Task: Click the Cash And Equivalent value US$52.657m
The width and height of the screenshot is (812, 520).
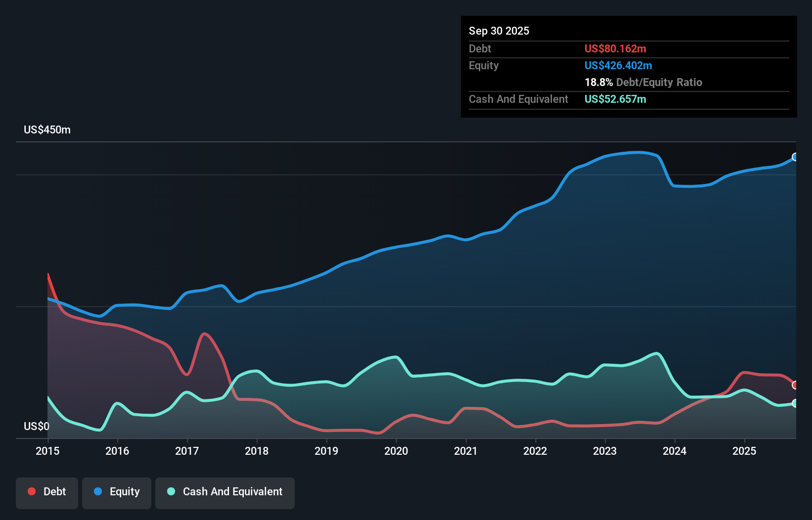Action: 616,99
